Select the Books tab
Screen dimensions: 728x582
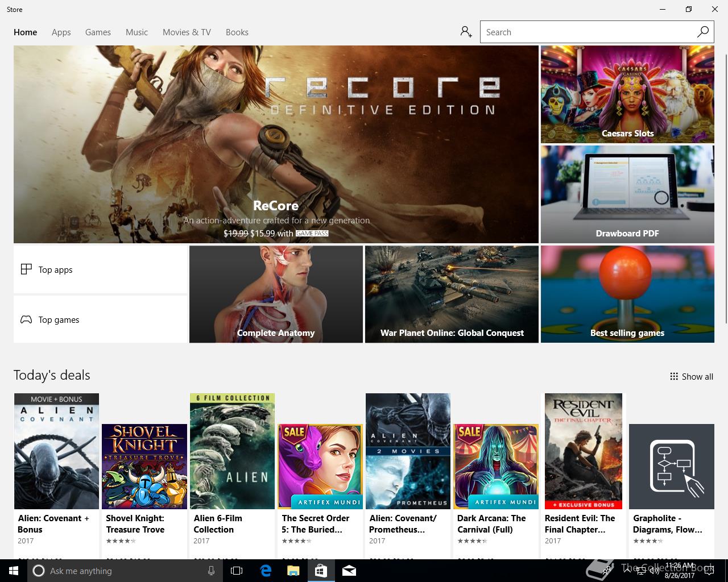[237, 32]
